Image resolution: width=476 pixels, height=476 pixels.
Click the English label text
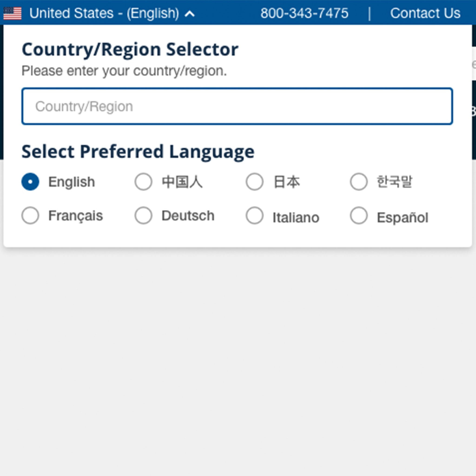(x=71, y=182)
